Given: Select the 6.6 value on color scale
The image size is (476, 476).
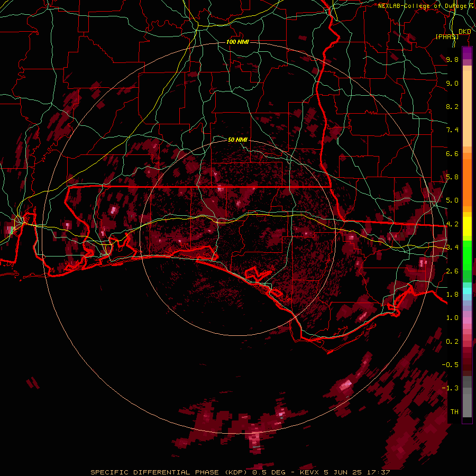Looking at the screenshot, I should (x=452, y=153).
